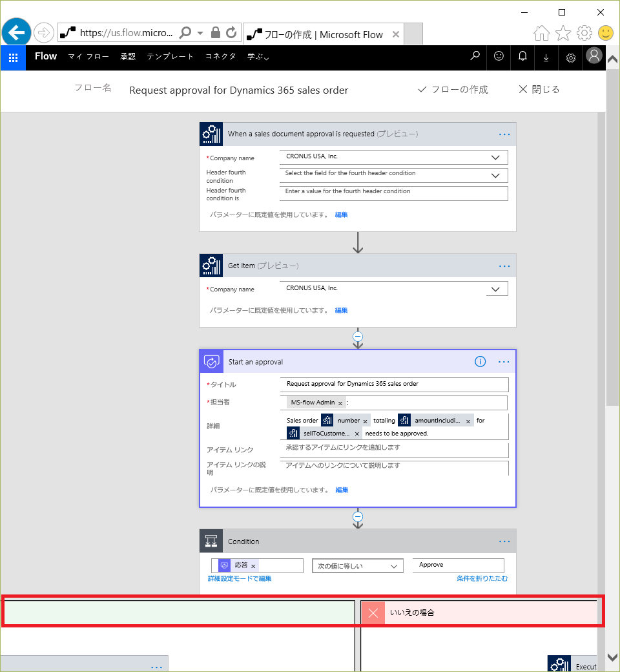Open コネクタ menu item
620x672 pixels.
[220, 57]
